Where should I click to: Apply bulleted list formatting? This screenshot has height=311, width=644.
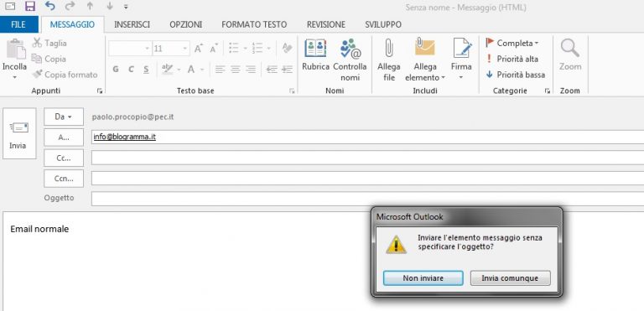[x=234, y=49]
